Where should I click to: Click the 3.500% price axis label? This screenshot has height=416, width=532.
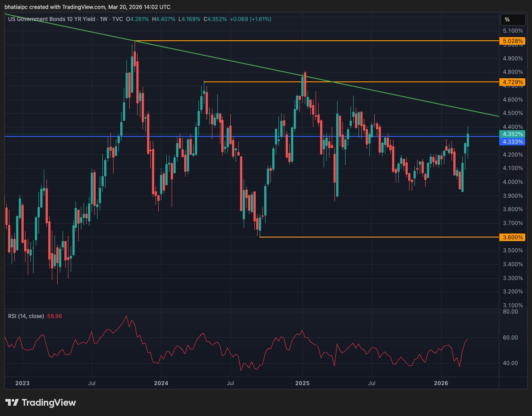(x=513, y=250)
